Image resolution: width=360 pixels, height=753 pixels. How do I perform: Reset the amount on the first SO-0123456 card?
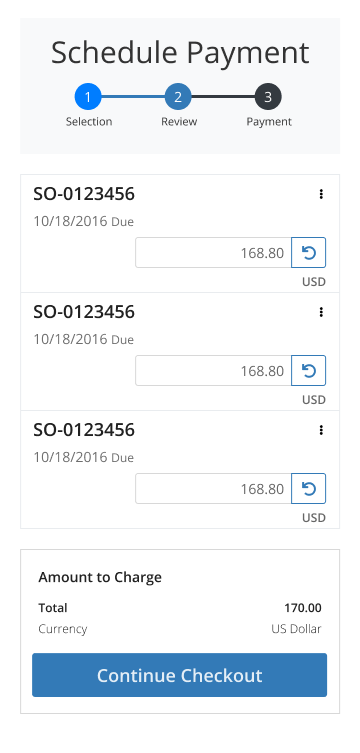pyautogui.click(x=309, y=252)
